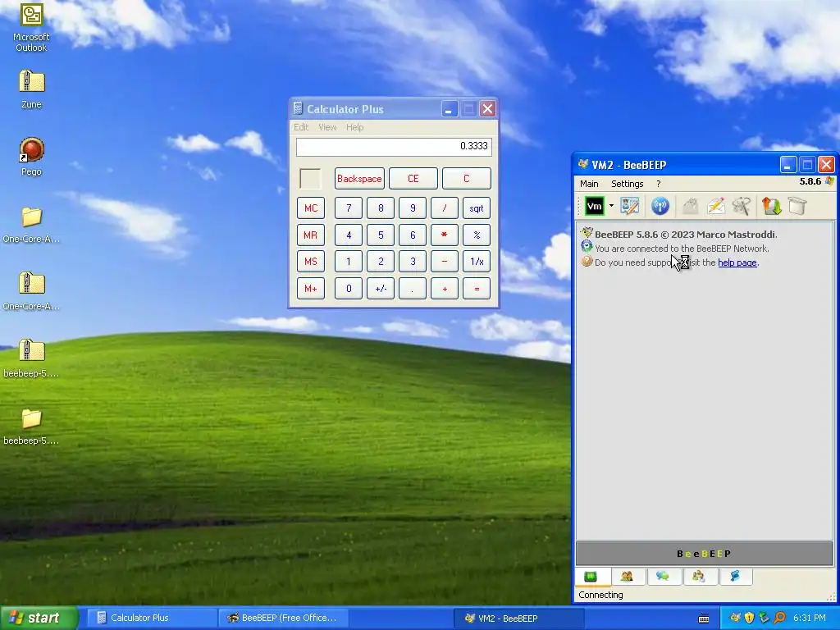This screenshot has width=840, height=630.
Task: Click the M+ memory add button
Action: point(311,288)
